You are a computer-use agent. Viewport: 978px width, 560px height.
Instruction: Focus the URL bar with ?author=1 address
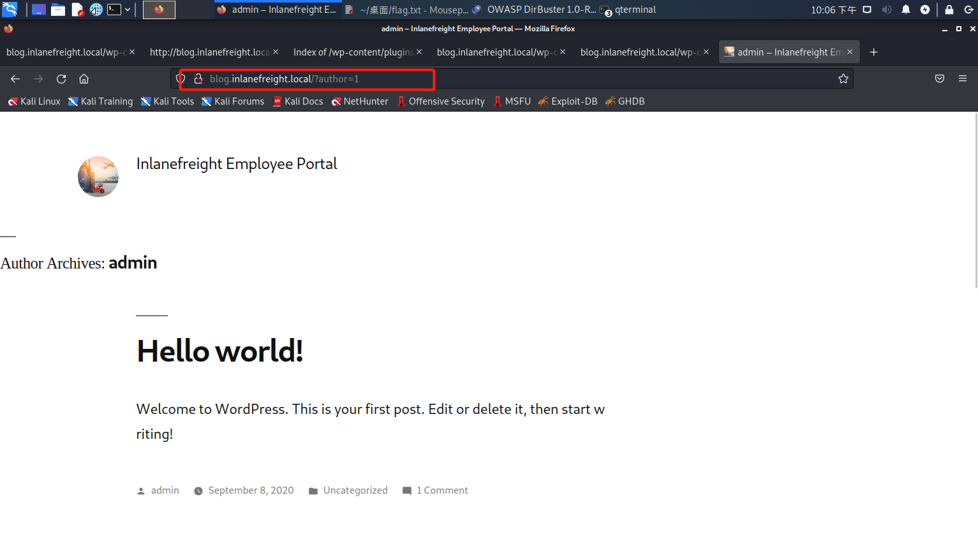(x=512, y=79)
